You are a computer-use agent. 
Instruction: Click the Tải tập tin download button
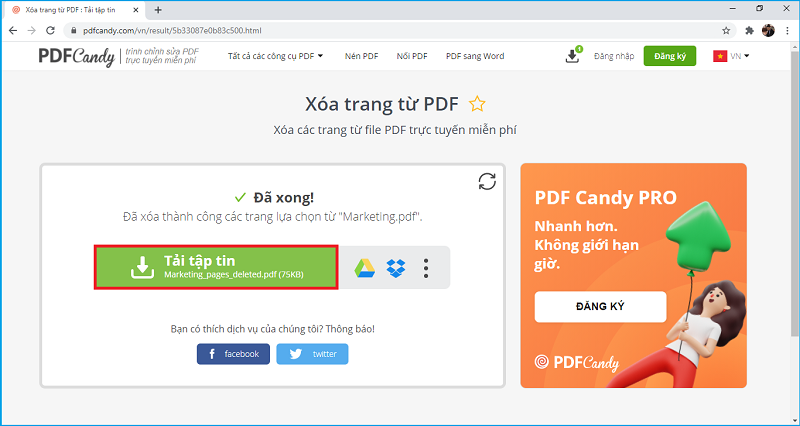click(x=216, y=267)
